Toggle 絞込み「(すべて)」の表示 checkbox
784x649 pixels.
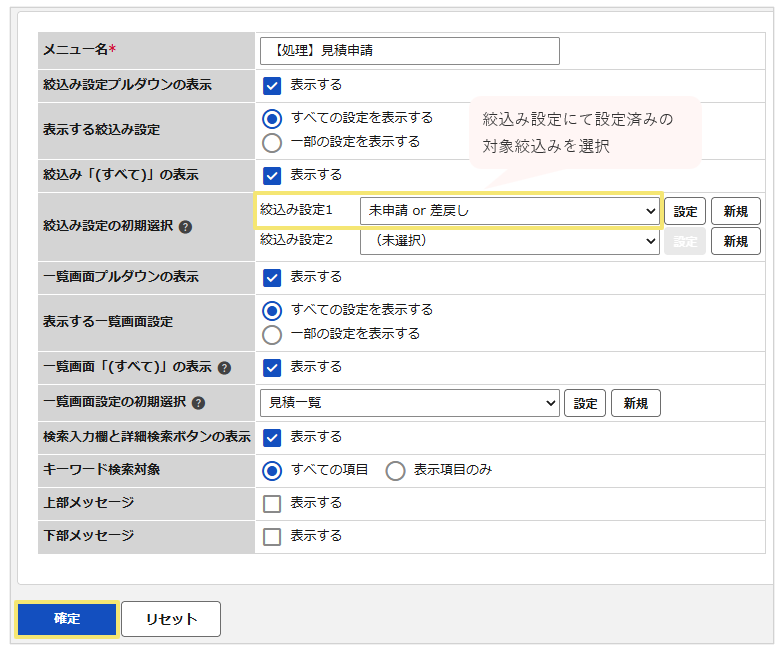(x=272, y=176)
